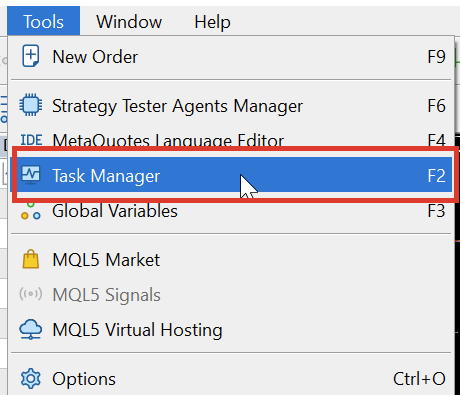
Task: Click the Ctrl+O shortcut label
Action: [419, 379]
